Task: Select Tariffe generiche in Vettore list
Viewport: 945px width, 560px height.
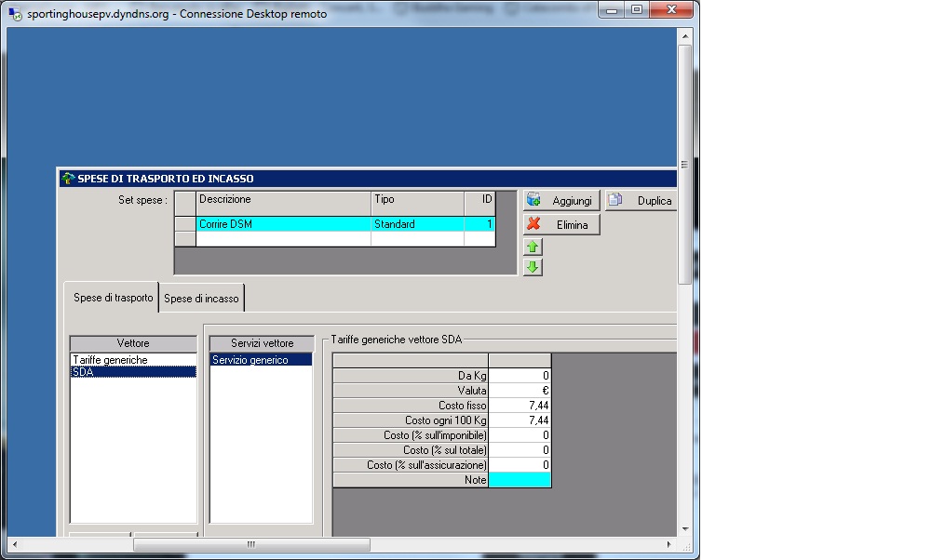Action: [x=133, y=359]
